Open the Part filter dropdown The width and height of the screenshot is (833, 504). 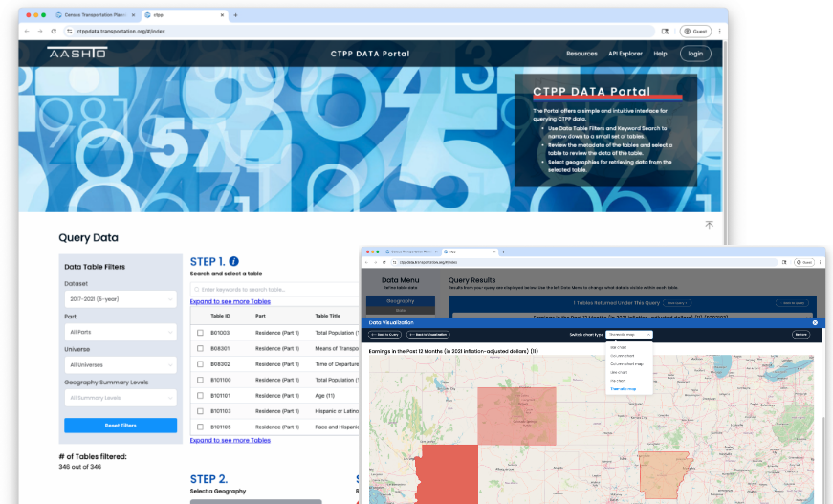pyautogui.click(x=121, y=332)
